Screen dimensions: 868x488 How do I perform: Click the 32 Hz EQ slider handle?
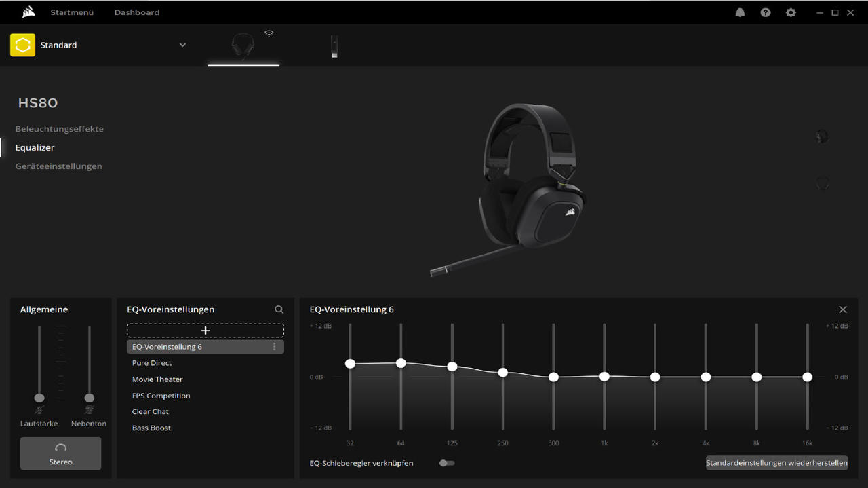350,364
